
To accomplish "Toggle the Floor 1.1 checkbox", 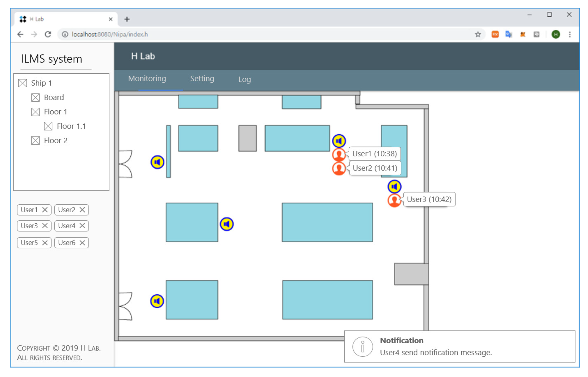I will point(48,126).
